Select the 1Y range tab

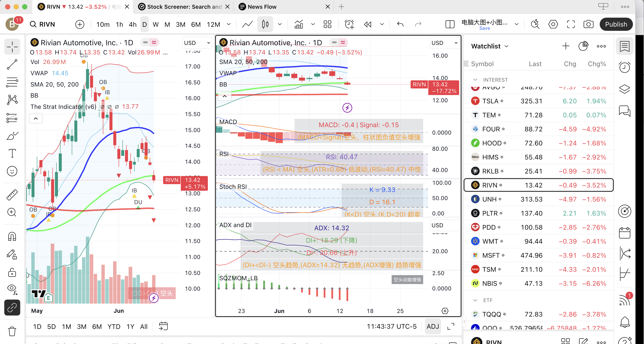130,326
